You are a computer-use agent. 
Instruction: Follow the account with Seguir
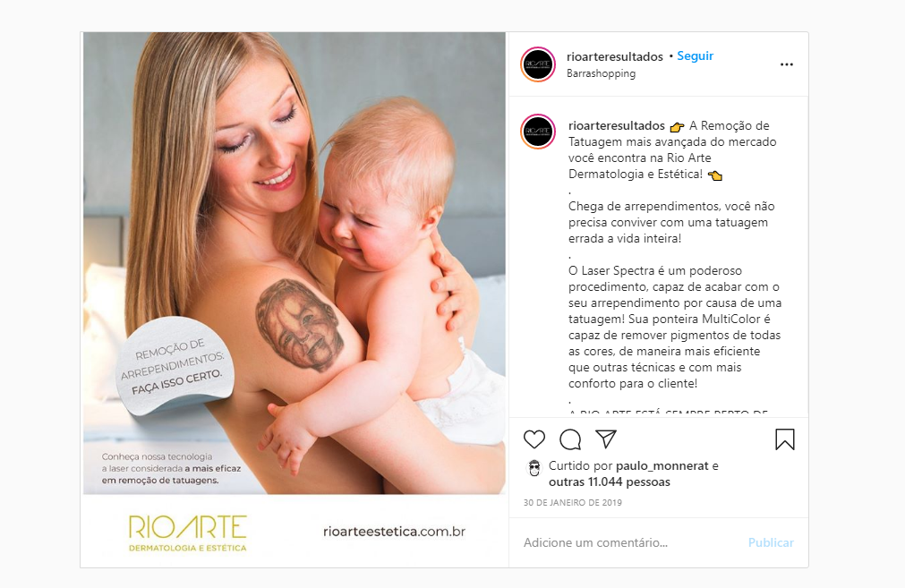695,56
